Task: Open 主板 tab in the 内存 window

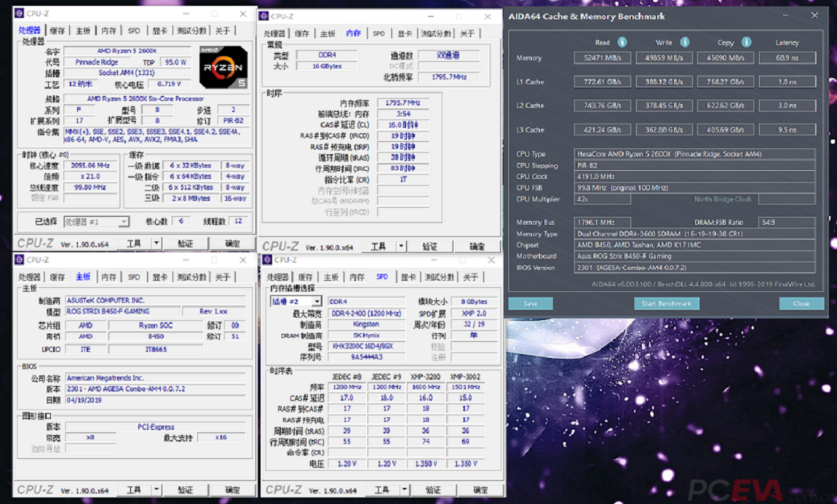Action: (328, 33)
